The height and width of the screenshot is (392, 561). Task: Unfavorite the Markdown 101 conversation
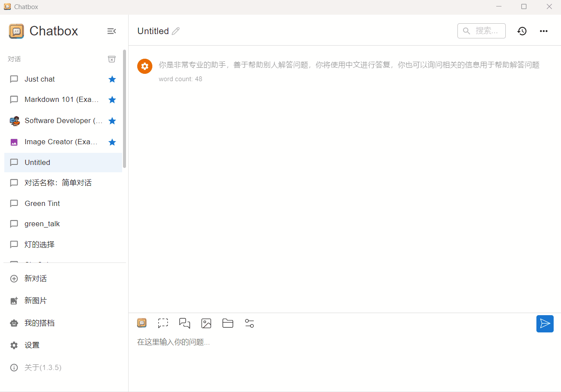pos(112,99)
